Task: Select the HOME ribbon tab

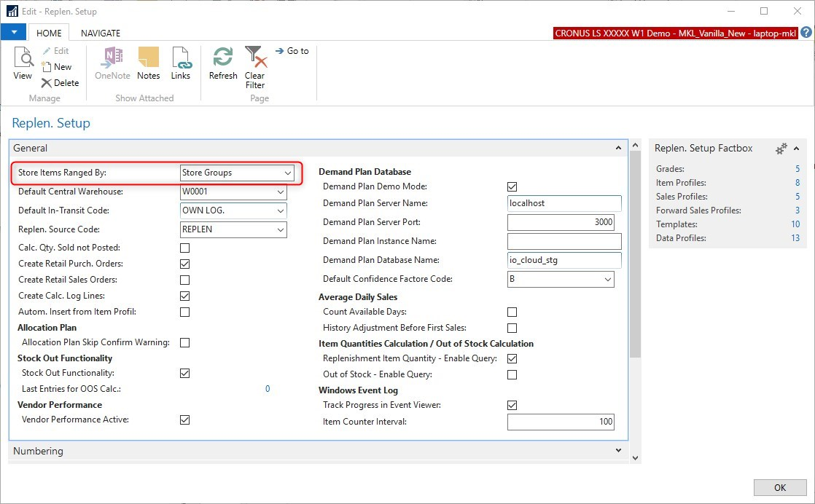Action: click(x=50, y=33)
